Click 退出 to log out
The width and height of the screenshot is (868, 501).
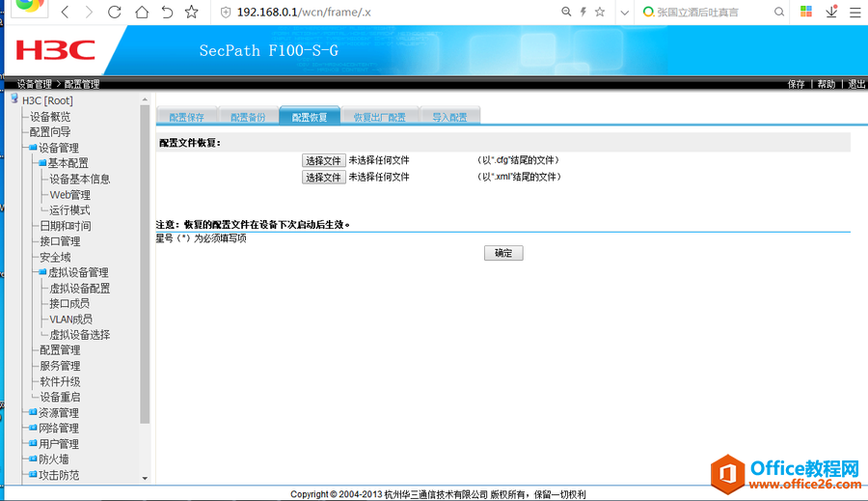click(x=856, y=84)
